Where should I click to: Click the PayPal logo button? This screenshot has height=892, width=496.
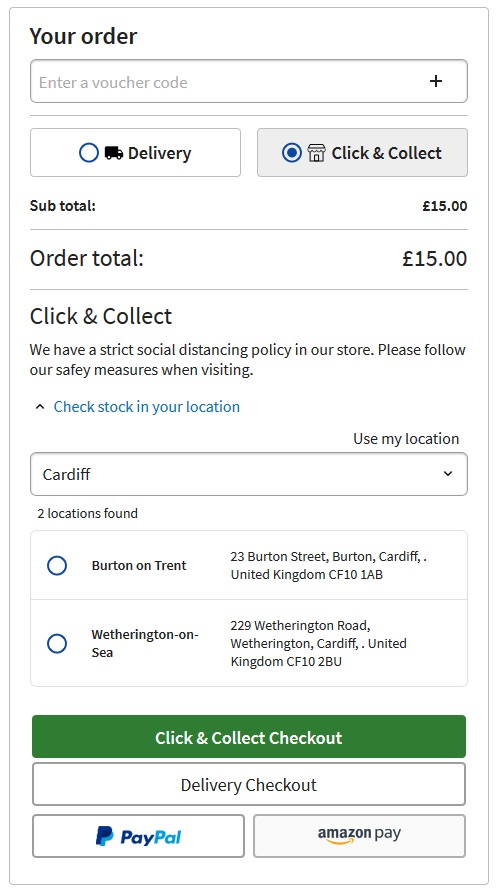click(x=138, y=836)
